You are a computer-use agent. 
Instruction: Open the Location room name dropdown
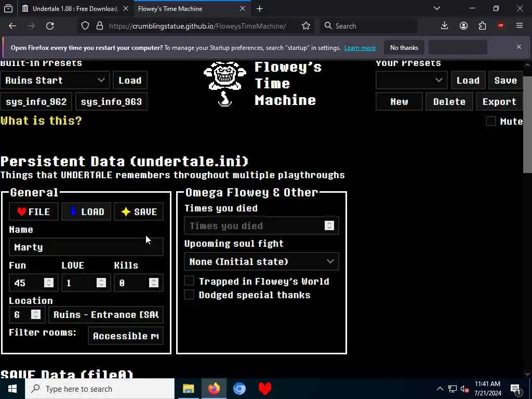coord(106,314)
